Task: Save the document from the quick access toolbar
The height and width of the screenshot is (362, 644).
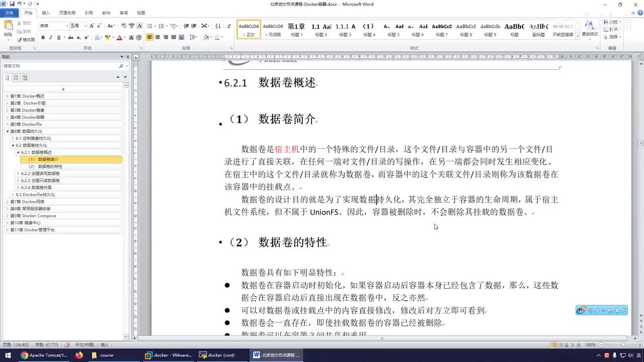Action: 12,4
